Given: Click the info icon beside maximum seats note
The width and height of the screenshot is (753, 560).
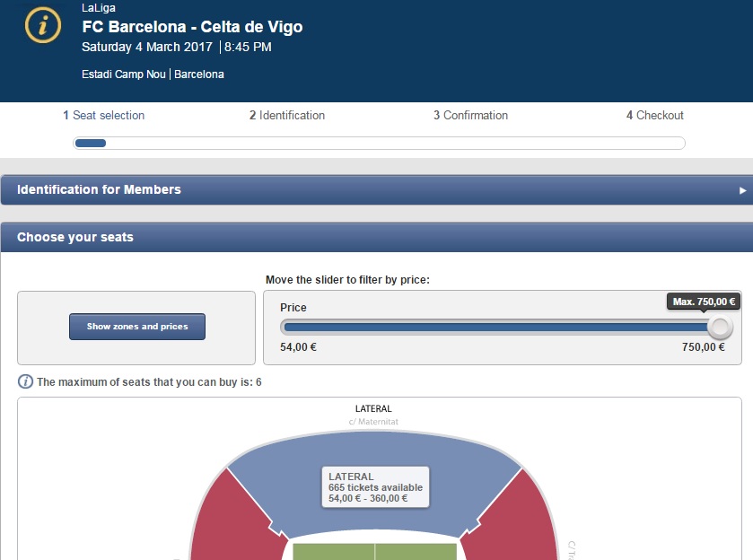Looking at the screenshot, I should (x=26, y=382).
